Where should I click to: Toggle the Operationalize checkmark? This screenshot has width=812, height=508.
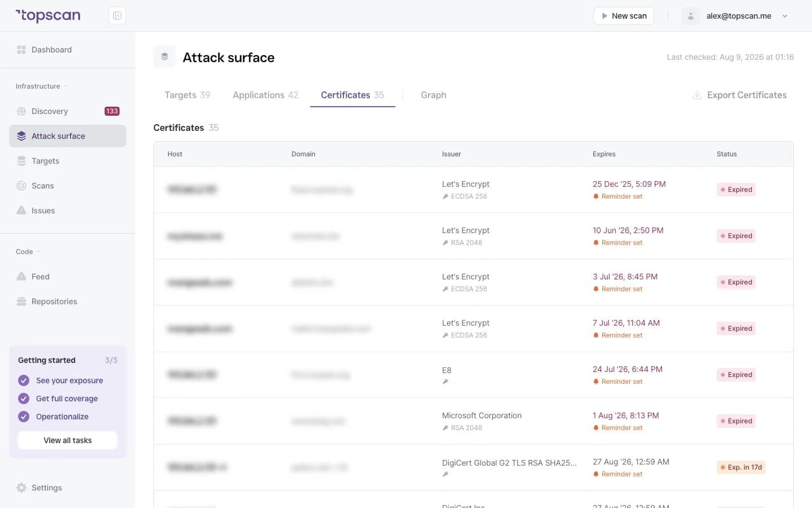pyautogui.click(x=24, y=417)
